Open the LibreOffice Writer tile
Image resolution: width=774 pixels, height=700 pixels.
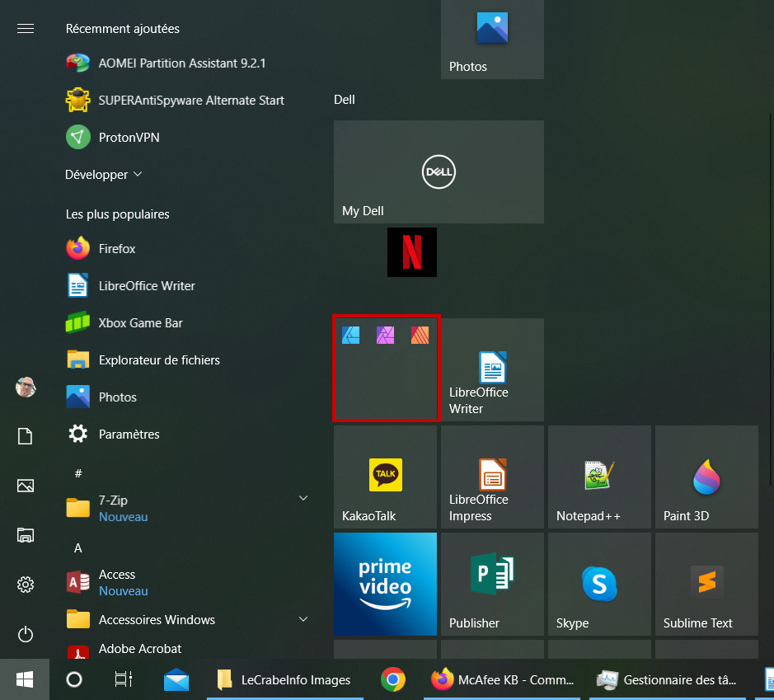[x=492, y=369]
